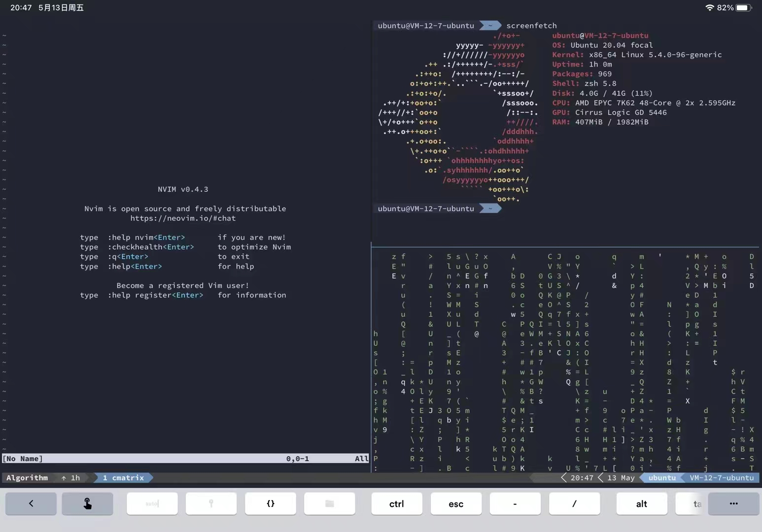Screen dimensions: 762x532
Task: Click the uptime indicator '1h' in status line
Action: coord(71,478)
